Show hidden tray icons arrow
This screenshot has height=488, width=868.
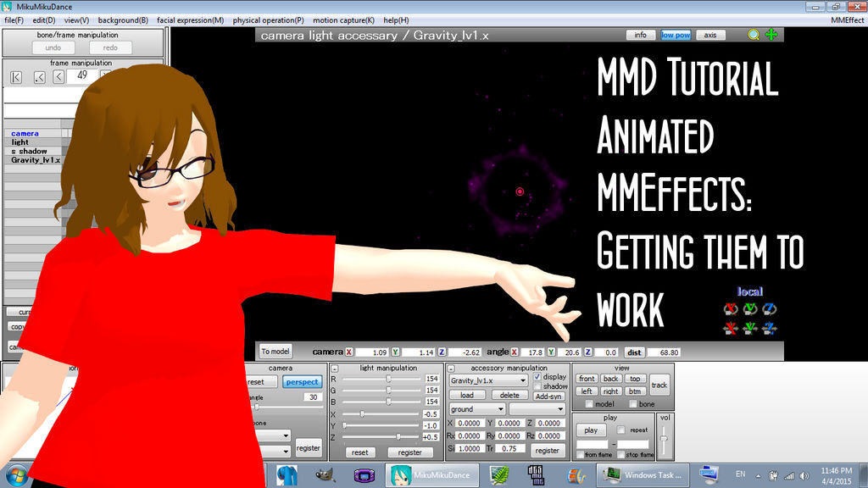pos(758,476)
